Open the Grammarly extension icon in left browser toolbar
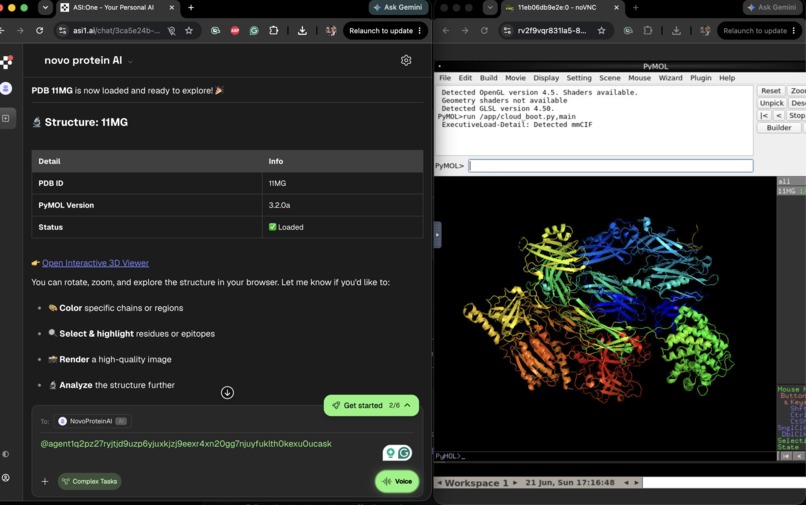Image resolution: width=806 pixels, height=505 pixels. coord(254,31)
